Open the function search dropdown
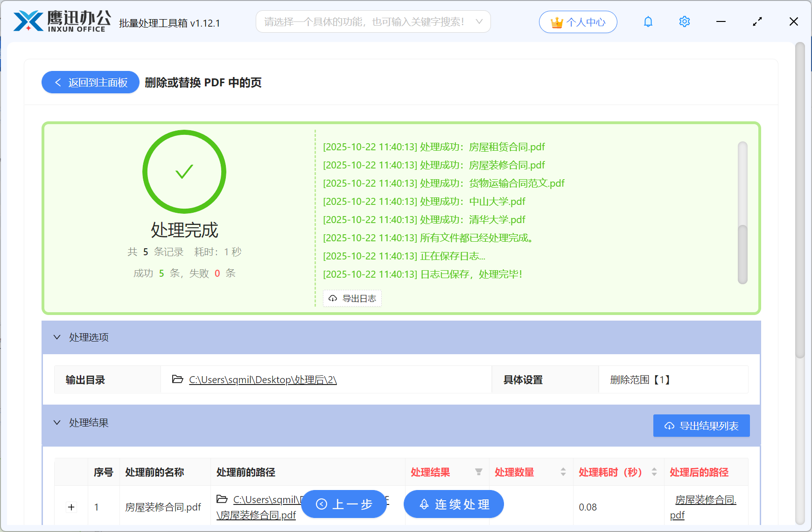Screen dimensions: 812x532 (479, 21)
